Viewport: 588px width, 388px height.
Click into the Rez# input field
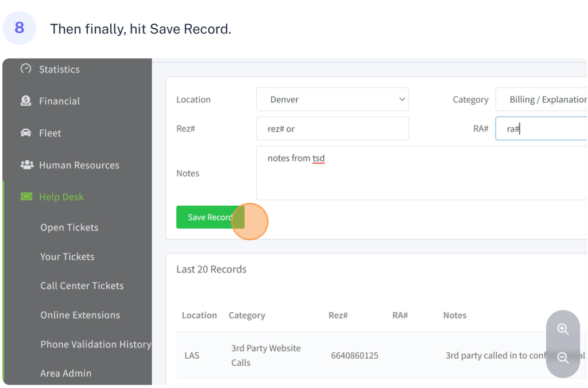pyautogui.click(x=332, y=129)
